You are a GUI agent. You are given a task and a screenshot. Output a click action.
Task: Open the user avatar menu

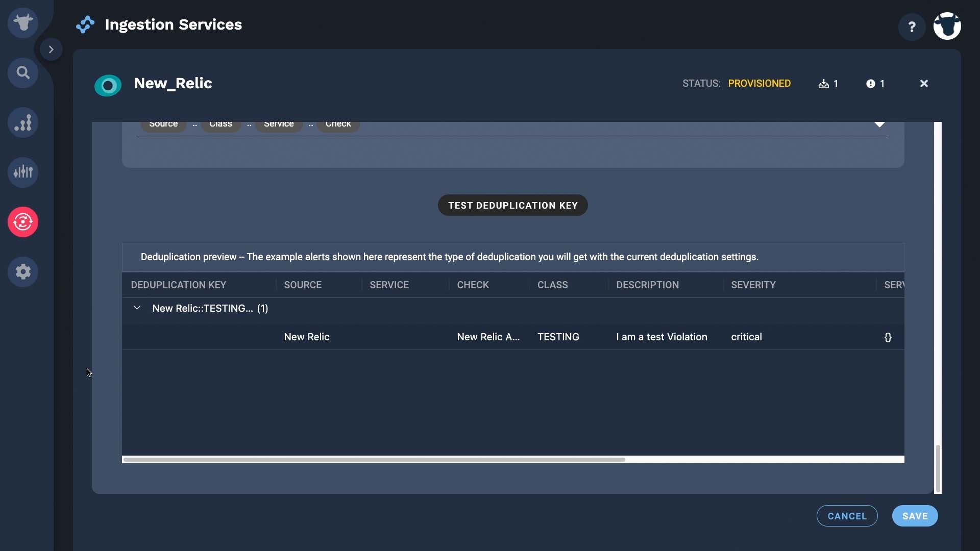click(947, 26)
